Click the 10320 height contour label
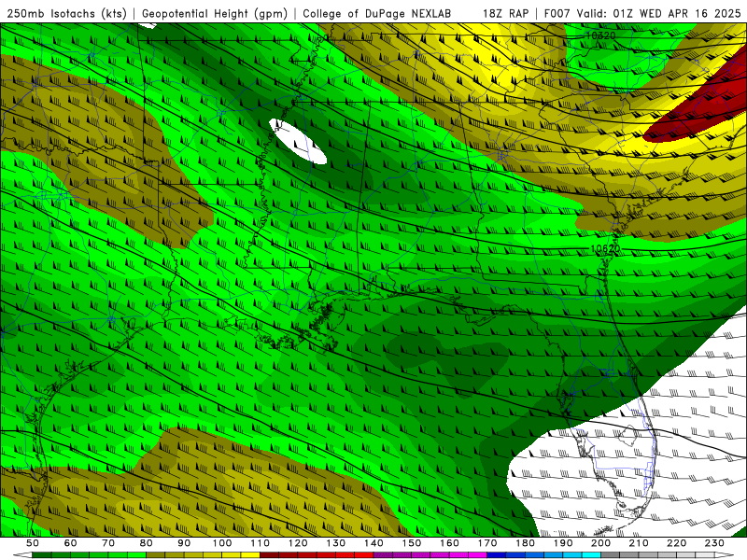Viewport: 747px width, 560px height. click(x=600, y=35)
